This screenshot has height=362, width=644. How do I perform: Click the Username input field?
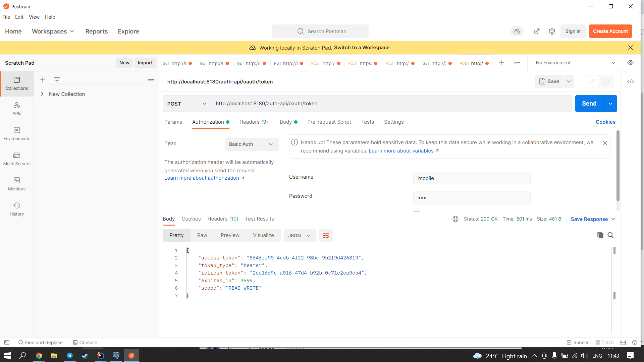click(x=472, y=178)
